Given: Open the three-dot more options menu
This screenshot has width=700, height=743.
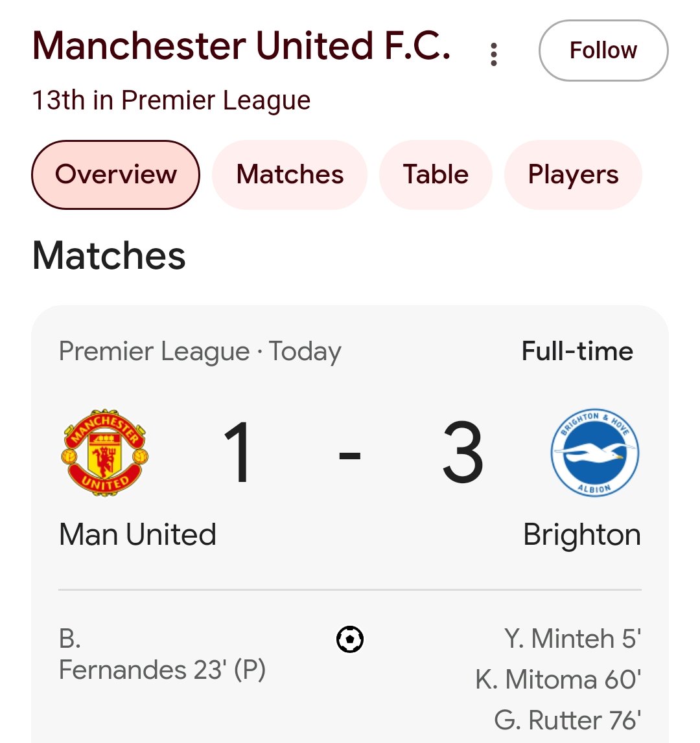Looking at the screenshot, I should 493,54.
